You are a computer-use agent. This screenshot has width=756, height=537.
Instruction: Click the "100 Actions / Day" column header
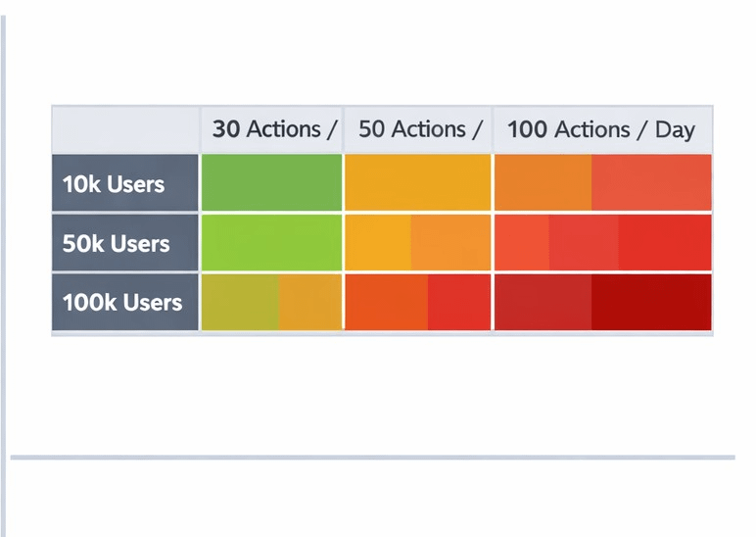(x=601, y=129)
